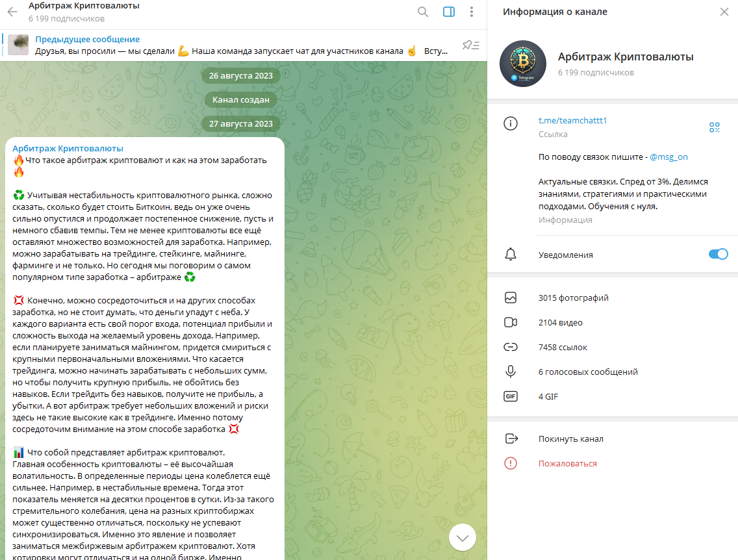Screen dimensions: 738x560
Task: Click the back arrow in chat header
Action: coord(12,12)
